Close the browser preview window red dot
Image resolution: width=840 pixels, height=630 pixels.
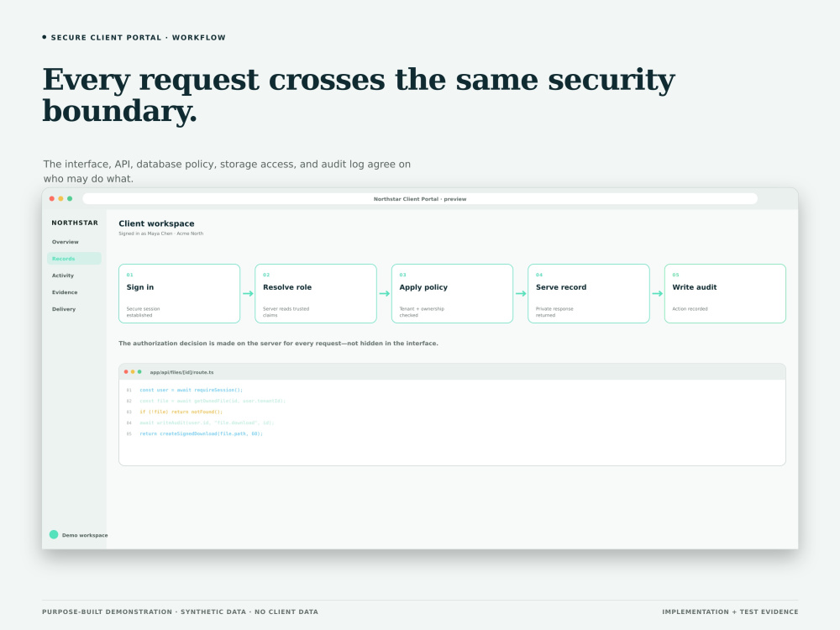click(x=52, y=199)
